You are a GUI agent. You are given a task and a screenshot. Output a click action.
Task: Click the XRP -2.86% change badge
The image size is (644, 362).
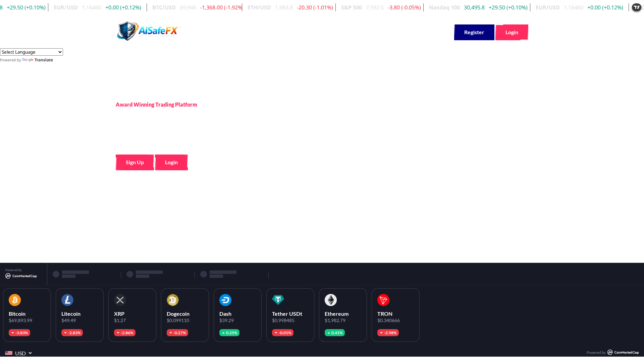click(125, 333)
